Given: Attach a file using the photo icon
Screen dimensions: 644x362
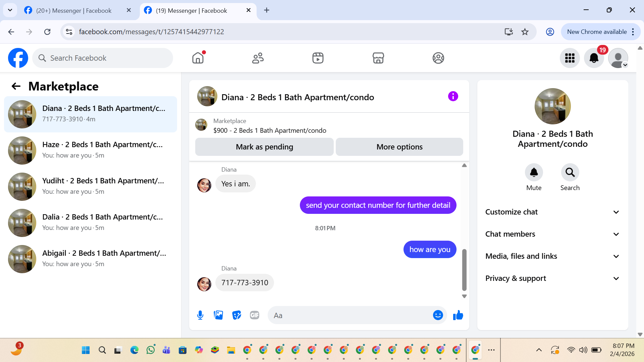Looking at the screenshot, I should (218, 315).
